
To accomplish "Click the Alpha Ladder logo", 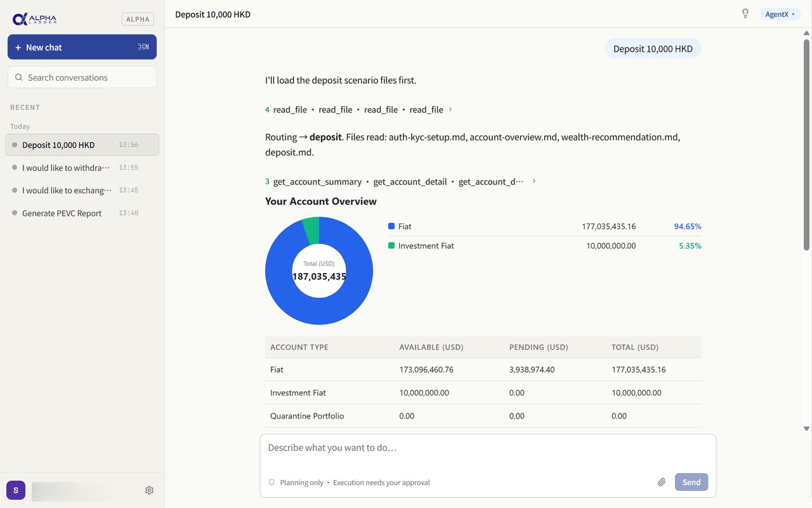I will click(x=35, y=19).
